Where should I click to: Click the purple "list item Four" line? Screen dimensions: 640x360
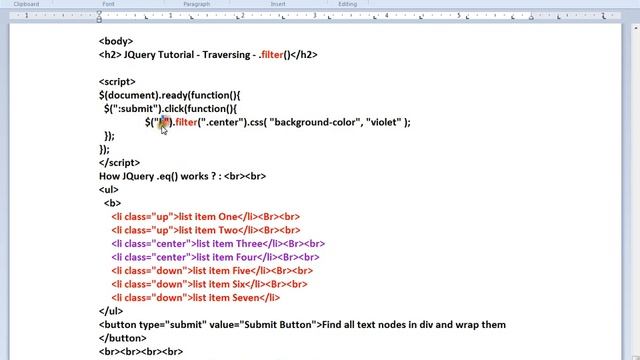[x=215, y=257]
